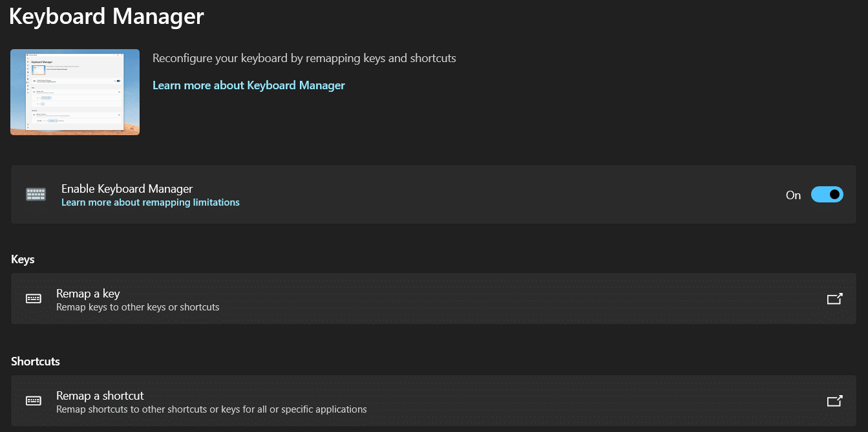
Task: Click the keyboard icon beside Enable Keyboard Manager
Action: pyautogui.click(x=36, y=195)
